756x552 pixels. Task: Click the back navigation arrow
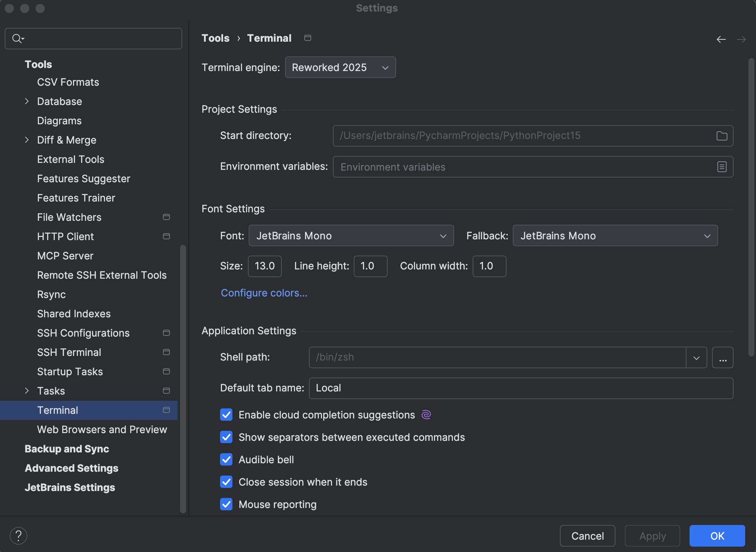721,39
